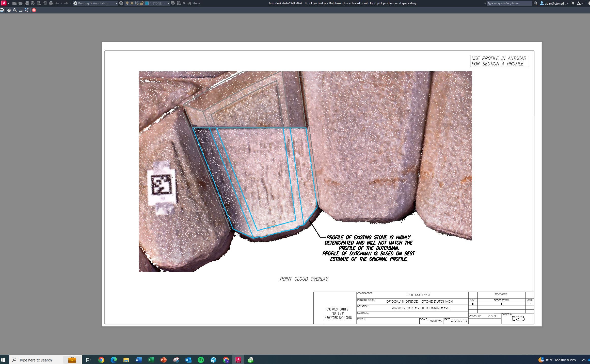Select the Zoom Window tool
The width and height of the screenshot is (590, 364).
[x=21, y=10]
